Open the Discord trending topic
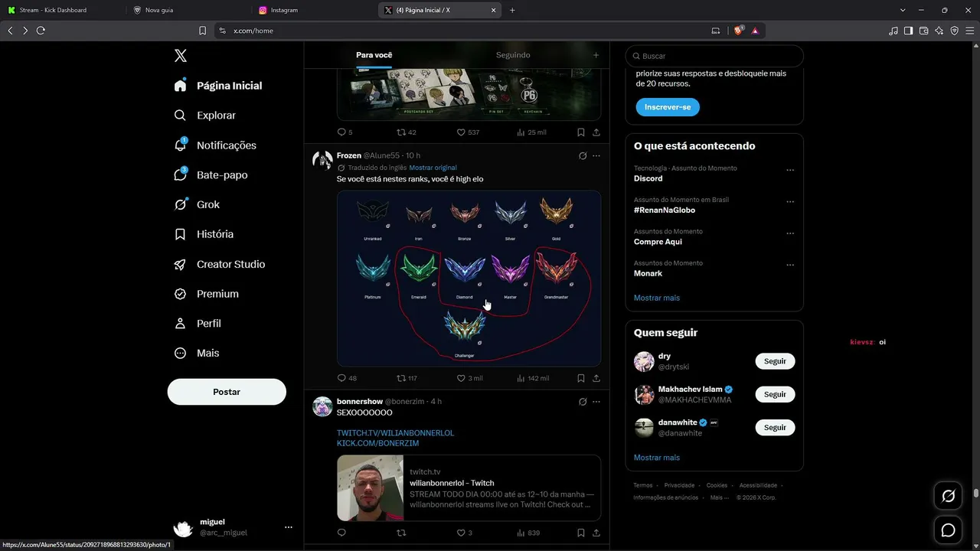Image resolution: width=980 pixels, height=551 pixels. [x=648, y=178]
